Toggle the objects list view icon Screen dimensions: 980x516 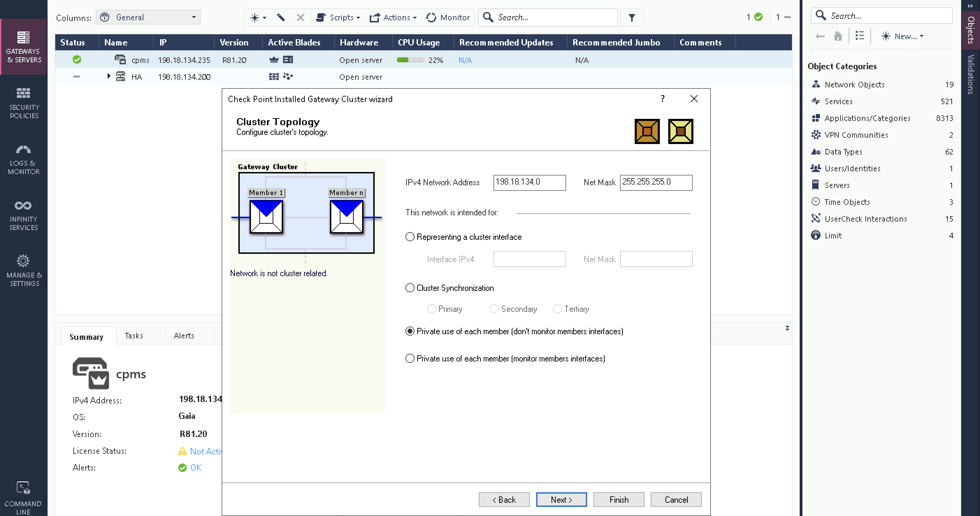(x=859, y=36)
